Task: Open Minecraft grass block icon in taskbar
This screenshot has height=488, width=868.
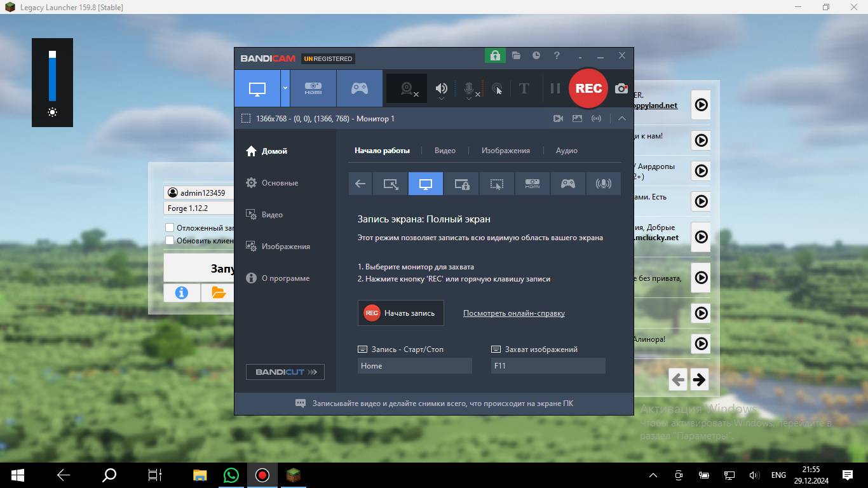Action: click(293, 475)
